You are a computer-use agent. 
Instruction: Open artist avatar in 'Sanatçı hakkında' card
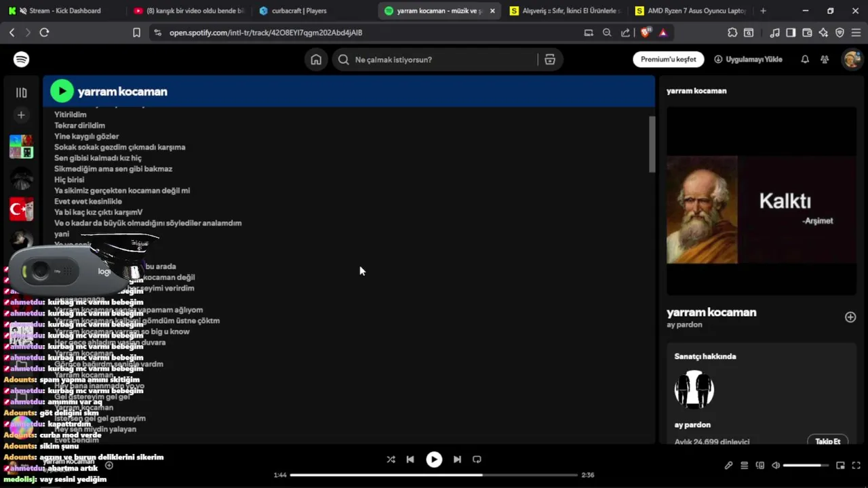[694, 389]
